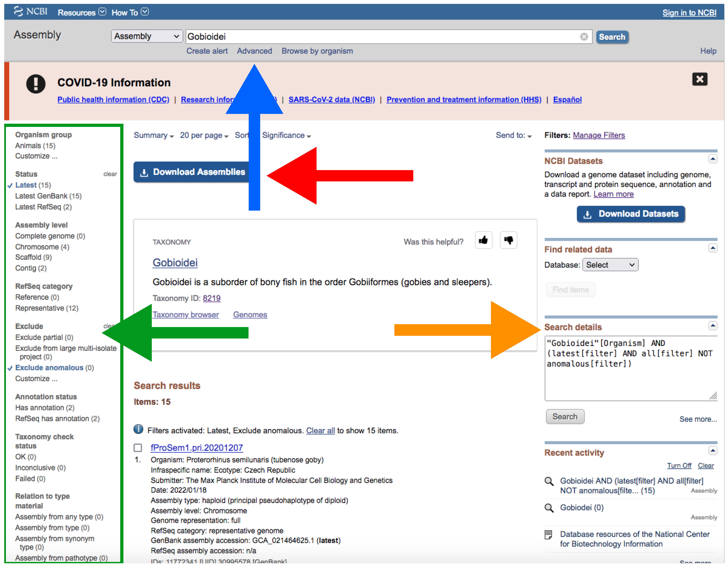Clear the search box with X icon
This screenshot has height=568, width=728.
(x=584, y=37)
